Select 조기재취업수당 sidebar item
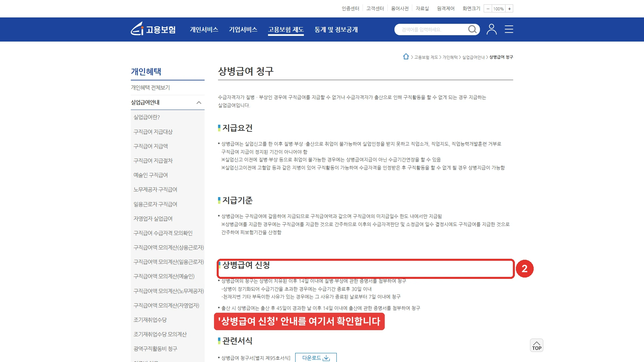 [x=150, y=320]
